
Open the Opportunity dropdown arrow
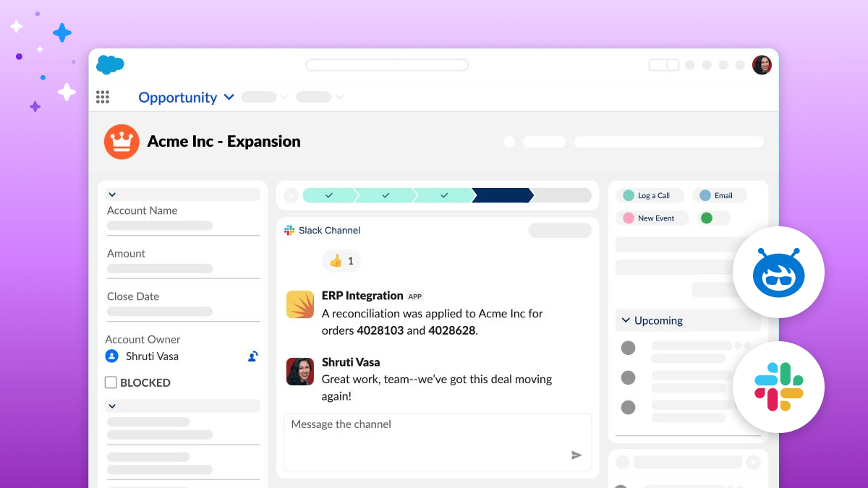point(229,97)
